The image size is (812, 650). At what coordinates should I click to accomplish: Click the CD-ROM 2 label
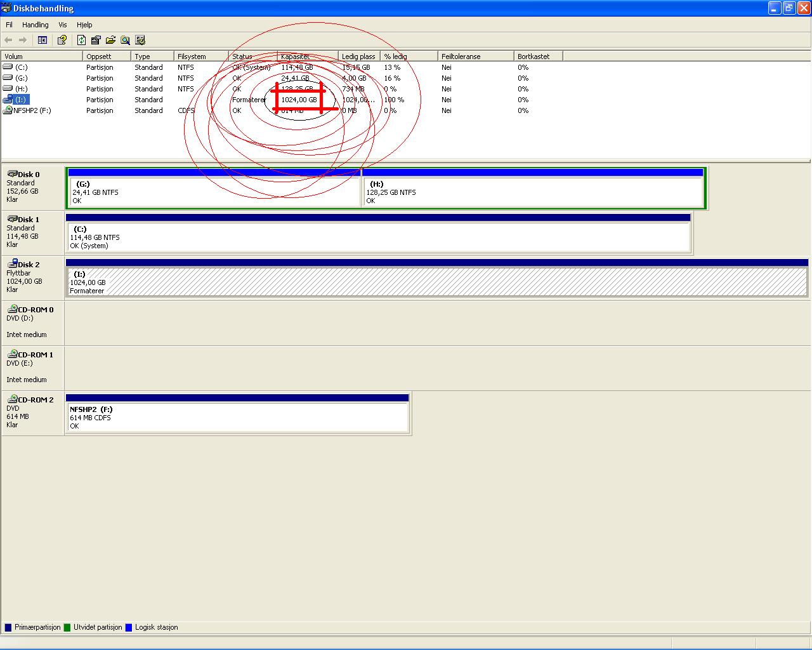coord(36,400)
